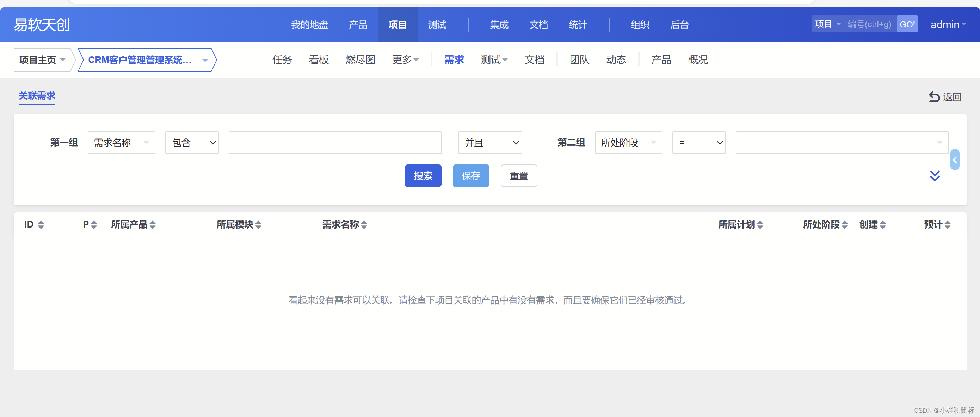Open the 包含 operator dropdown
This screenshot has width=980, height=417.
point(192,143)
